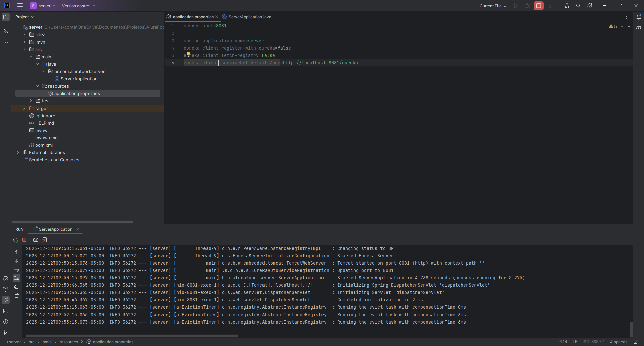Go to next highlighted problem arrow
The image size is (644, 346).
629,26
